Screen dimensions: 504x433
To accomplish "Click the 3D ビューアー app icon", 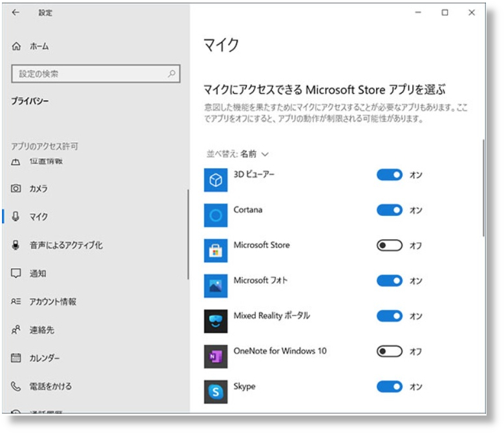I will (x=216, y=180).
